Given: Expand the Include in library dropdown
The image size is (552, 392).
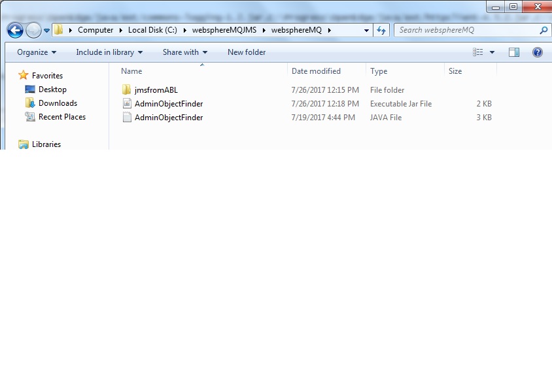Looking at the screenshot, I should pos(109,52).
